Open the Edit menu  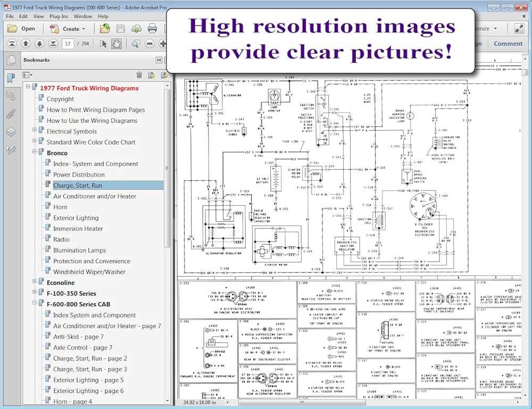pos(23,16)
